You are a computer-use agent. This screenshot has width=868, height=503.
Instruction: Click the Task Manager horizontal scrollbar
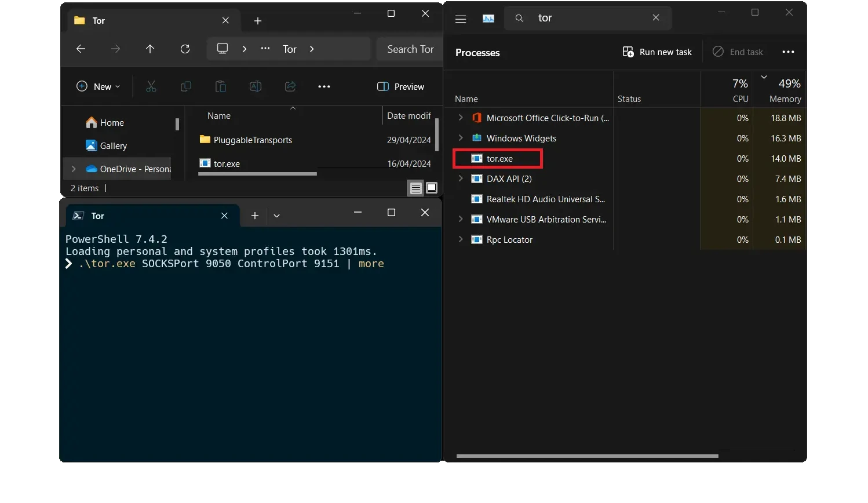(588, 456)
